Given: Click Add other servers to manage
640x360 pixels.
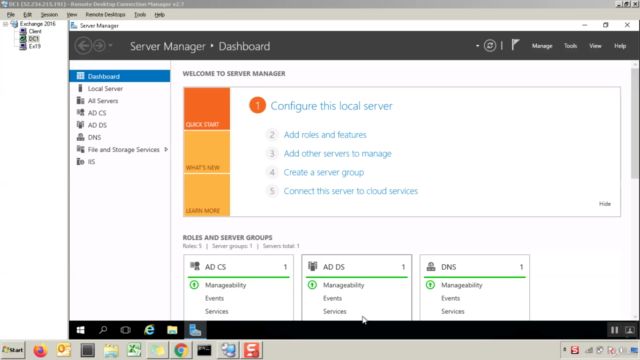Looking at the screenshot, I should coord(338,153).
